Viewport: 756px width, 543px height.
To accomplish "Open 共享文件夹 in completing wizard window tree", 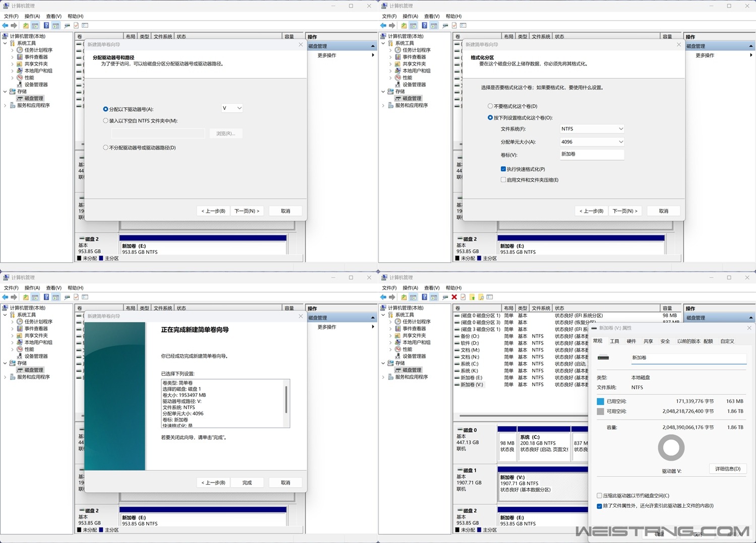I will [x=36, y=335].
